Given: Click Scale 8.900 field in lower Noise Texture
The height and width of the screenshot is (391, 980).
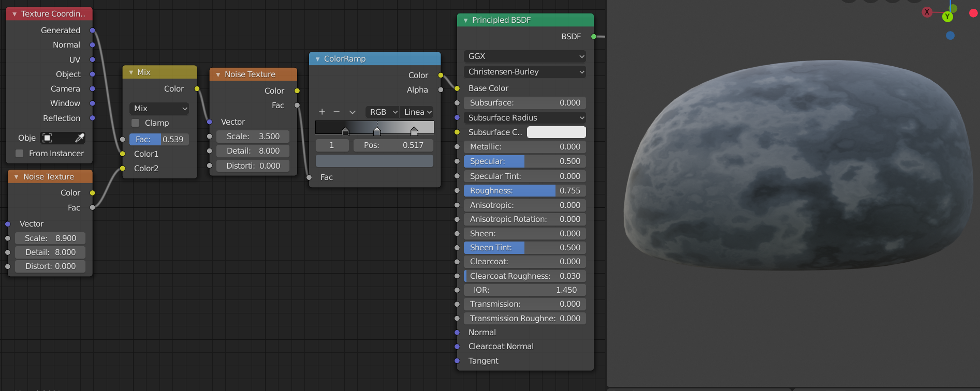Looking at the screenshot, I should click(x=50, y=238).
